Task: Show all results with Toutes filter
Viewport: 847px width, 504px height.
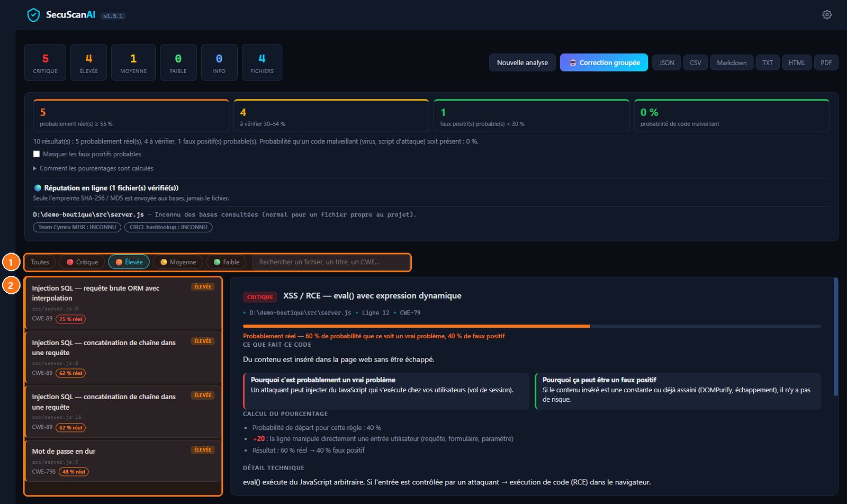Action: 40,262
